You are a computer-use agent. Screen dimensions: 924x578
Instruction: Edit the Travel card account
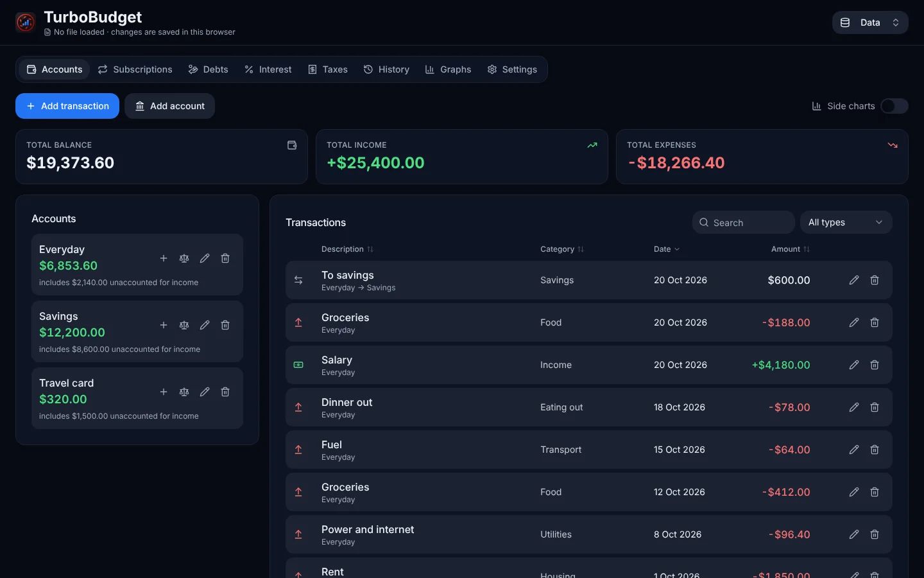tap(205, 392)
